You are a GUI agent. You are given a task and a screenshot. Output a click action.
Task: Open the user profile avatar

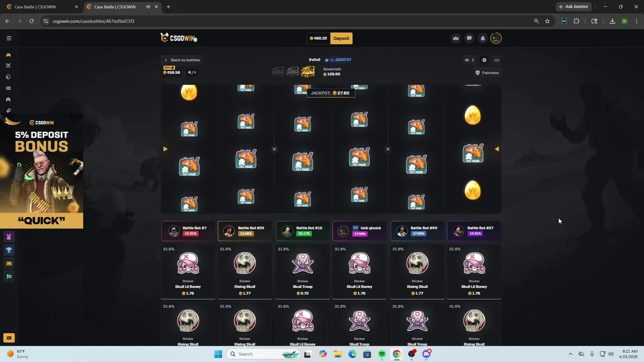[x=496, y=38]
